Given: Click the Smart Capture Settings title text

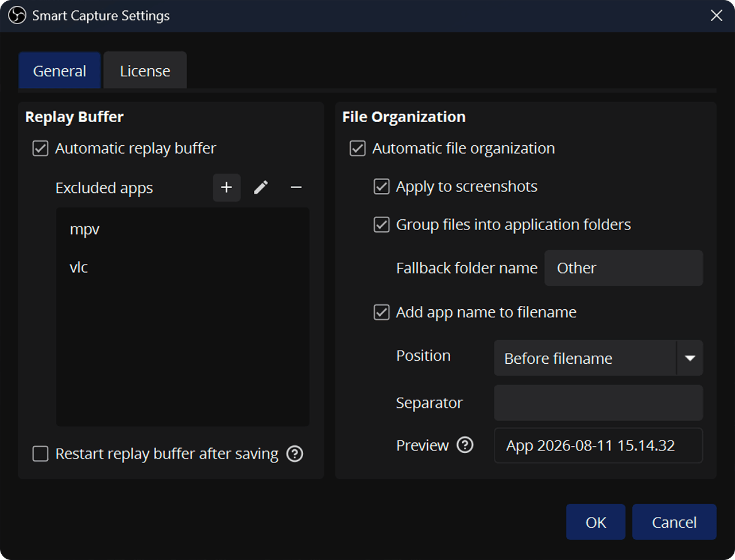Looking at the screenshot, I should pyautogui.click(x=101, y=15).
